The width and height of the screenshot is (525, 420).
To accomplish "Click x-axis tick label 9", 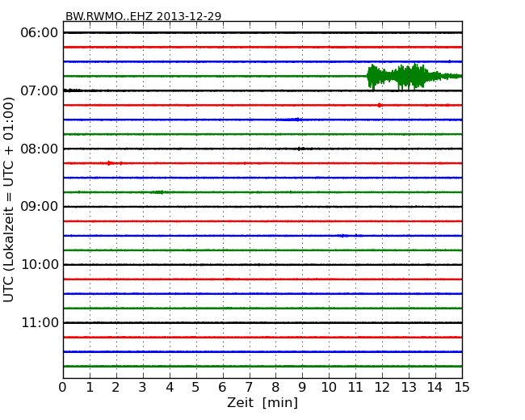I will pyautogui.click(x=302, y=388).
